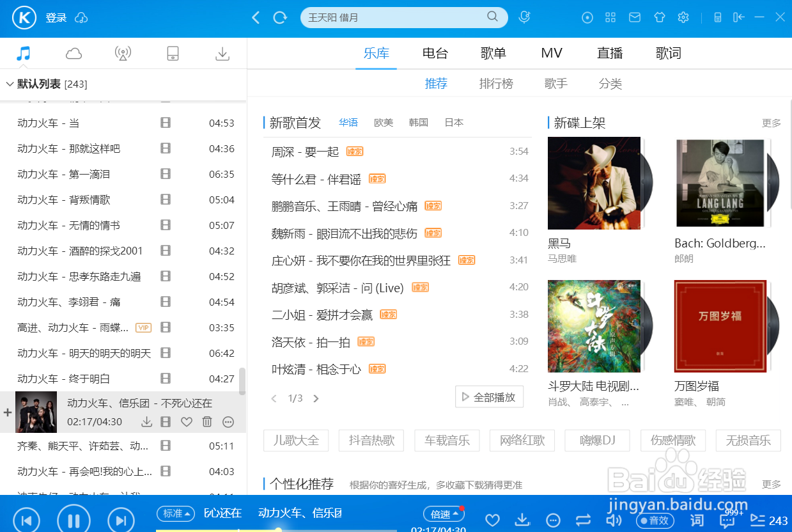This screenshot has height=532, width=792.
Task: Click the search magnifier icon
Action: [492, 17]
